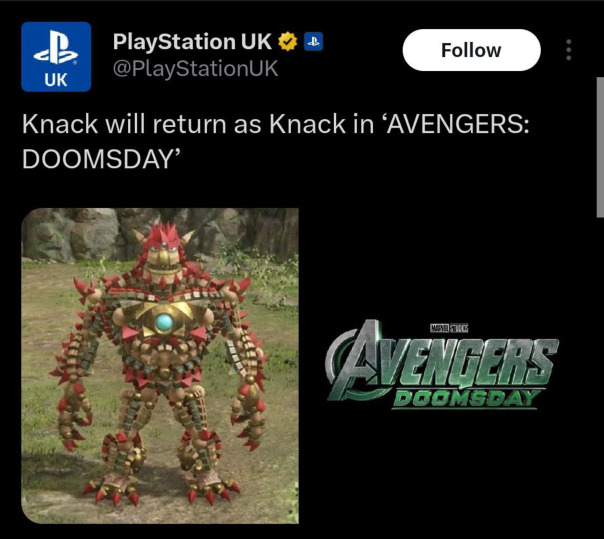Click the UK label inside the avatar
The height and width of the screenshot is (539, 604).
pyautogui.click(x=56, y=80)
